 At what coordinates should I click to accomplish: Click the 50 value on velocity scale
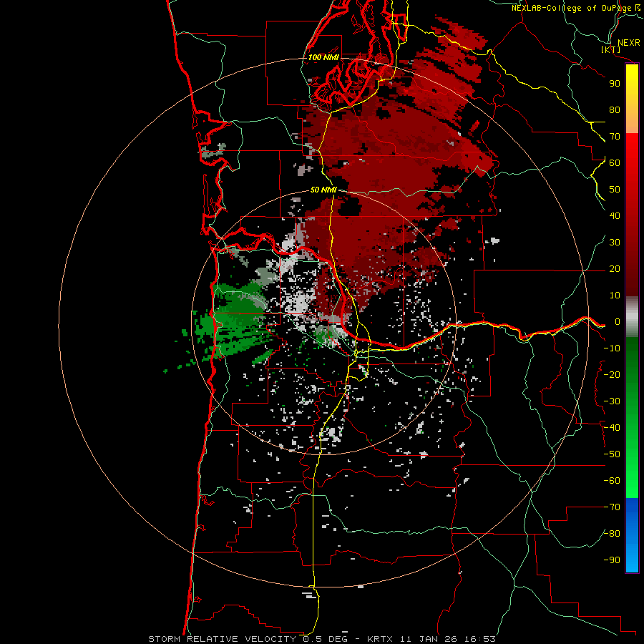(615, 190)
